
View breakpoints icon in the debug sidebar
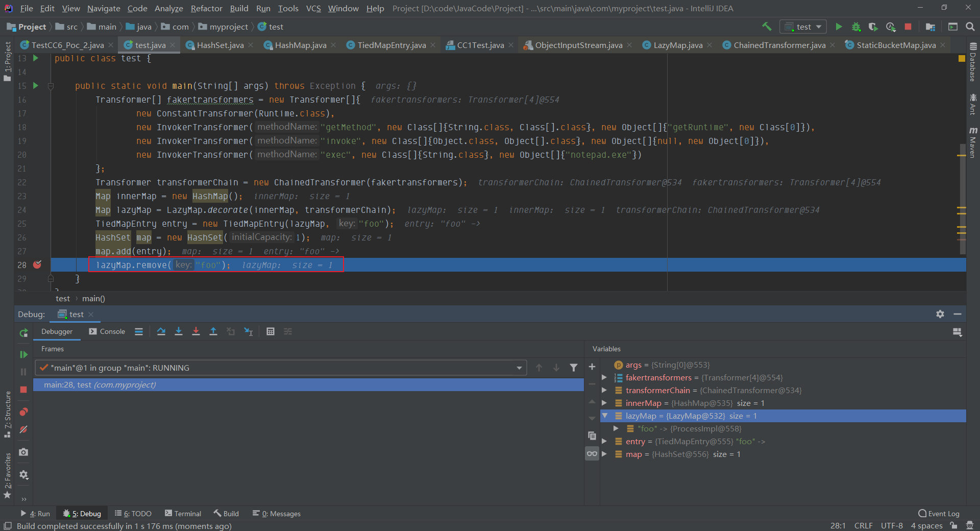pyautogui.click(x=23, y=412)
